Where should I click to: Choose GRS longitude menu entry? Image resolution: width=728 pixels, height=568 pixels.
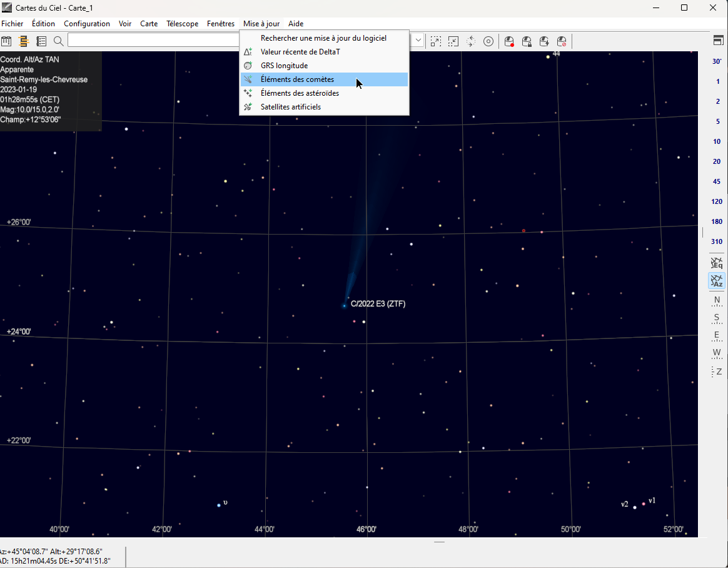coord(324,66)
